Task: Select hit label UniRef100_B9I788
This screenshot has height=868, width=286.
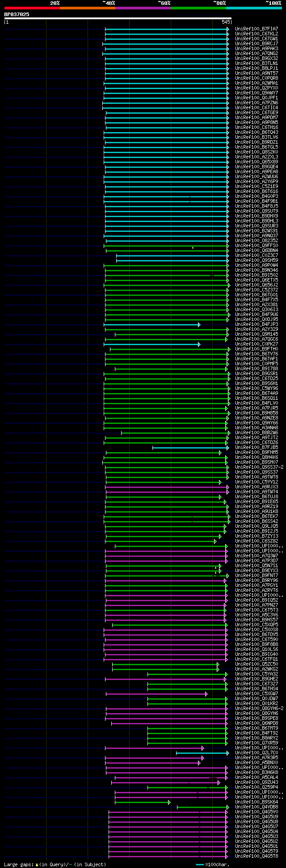Action: (257, 368)
